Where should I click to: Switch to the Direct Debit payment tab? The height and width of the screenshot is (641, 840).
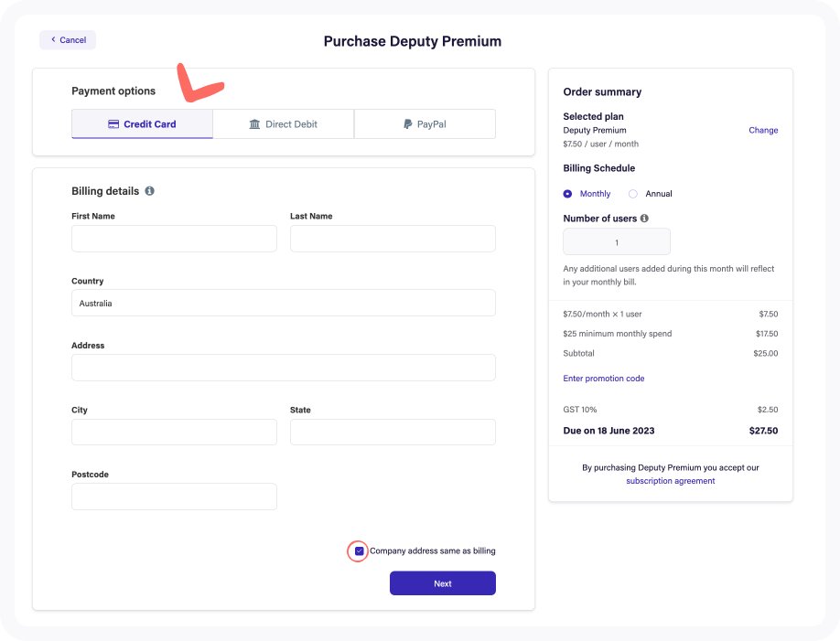click(283, 123)
